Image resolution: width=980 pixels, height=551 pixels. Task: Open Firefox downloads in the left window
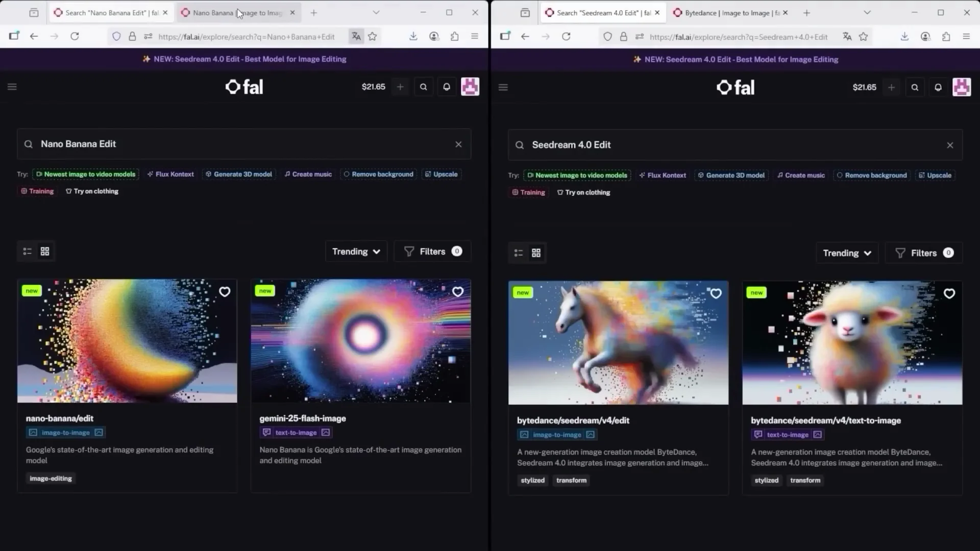click(413, 36)
